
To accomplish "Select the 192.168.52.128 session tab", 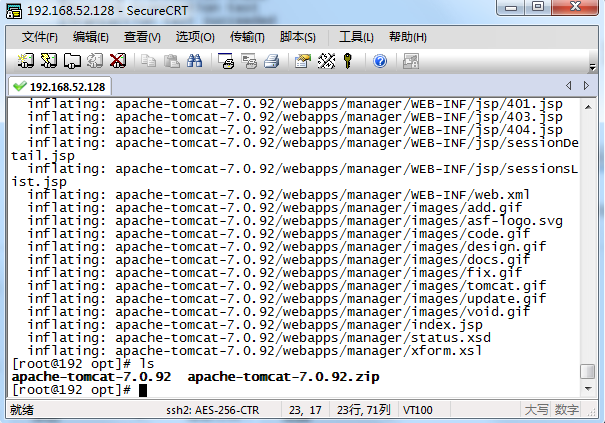I will pyautogui.click(x=60, y=86).
